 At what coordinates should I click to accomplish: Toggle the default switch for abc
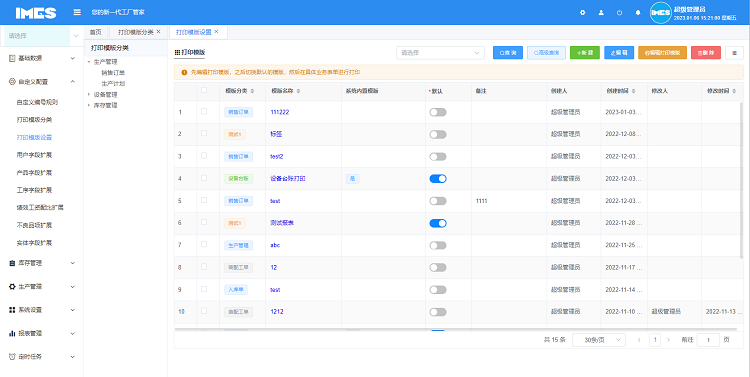(438, 245)
